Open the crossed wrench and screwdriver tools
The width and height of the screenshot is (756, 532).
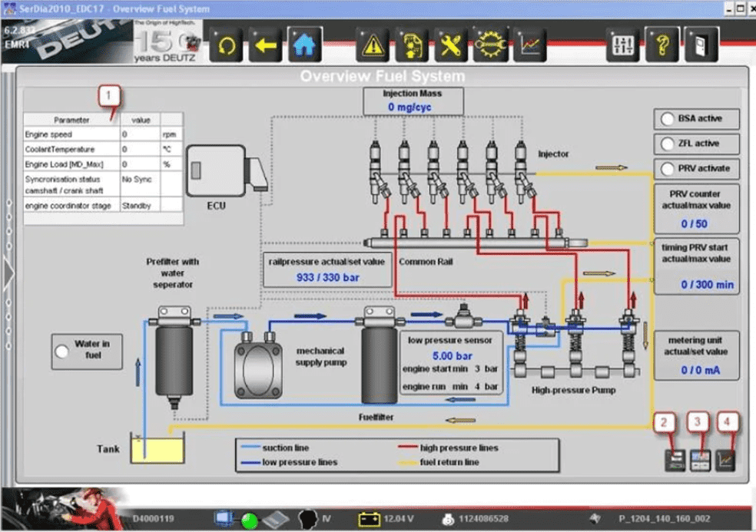click(450, 45)
